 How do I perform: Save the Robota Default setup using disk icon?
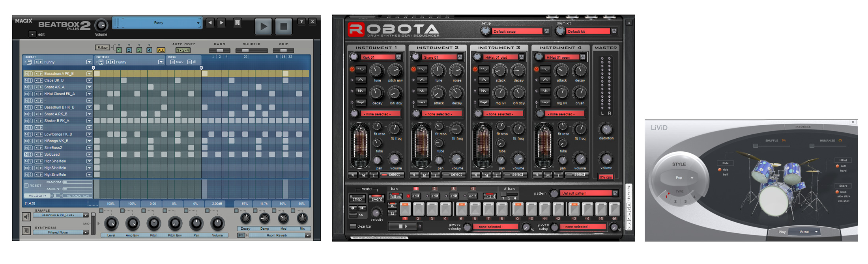(x=546, y=31)
